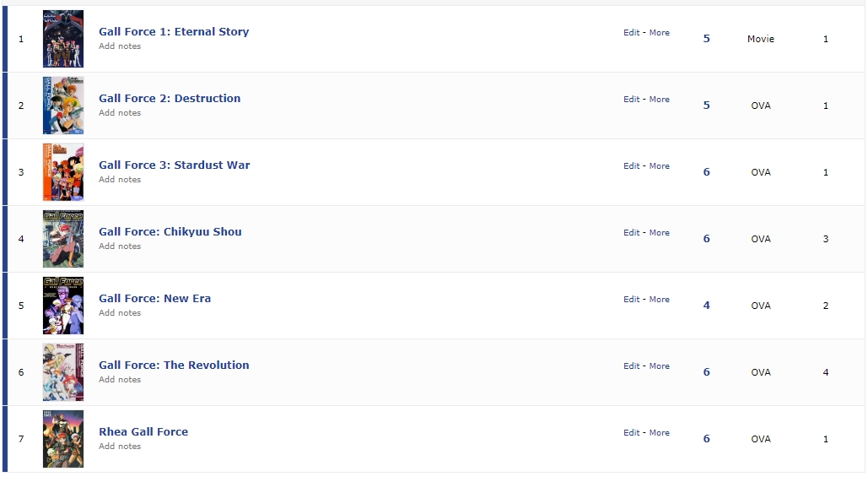Add notes under Gall Force 3: Stardust War

[120, 180]
